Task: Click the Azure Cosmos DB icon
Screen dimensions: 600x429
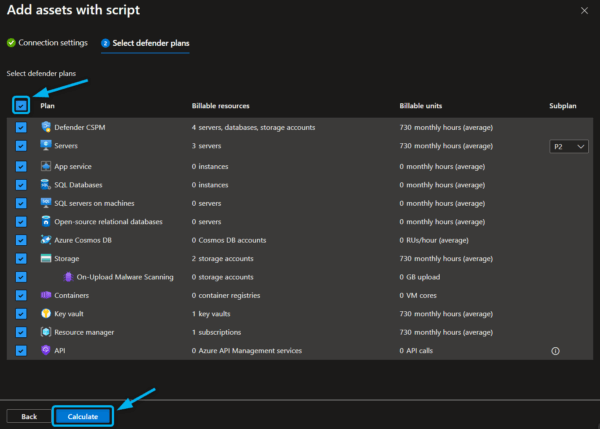Action: (46, 240)
